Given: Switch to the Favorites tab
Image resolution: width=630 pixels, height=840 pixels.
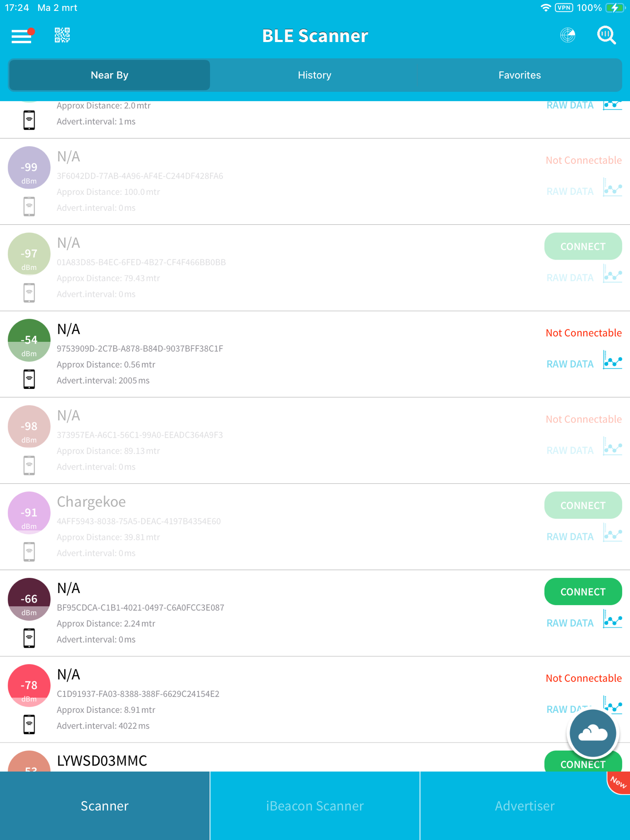Looking at the screenshot, I should pos(520,75).
